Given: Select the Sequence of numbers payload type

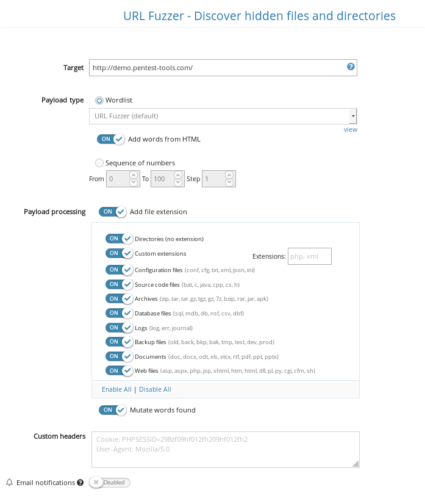Looking at the screenshot, I should click(x=99, y=163).
